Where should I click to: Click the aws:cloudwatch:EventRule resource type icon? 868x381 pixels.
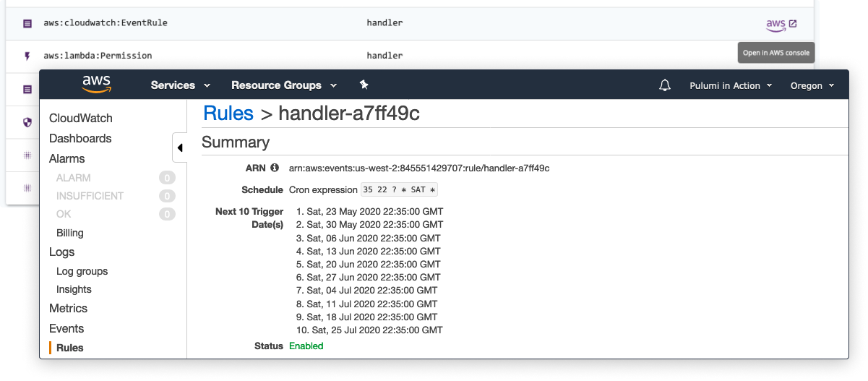27,23
